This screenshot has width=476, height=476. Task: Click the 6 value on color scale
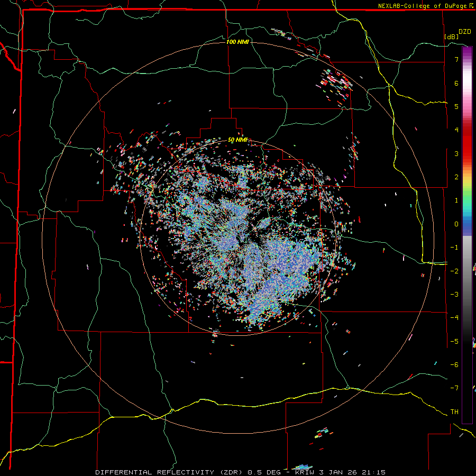click(x=456, y=83)
